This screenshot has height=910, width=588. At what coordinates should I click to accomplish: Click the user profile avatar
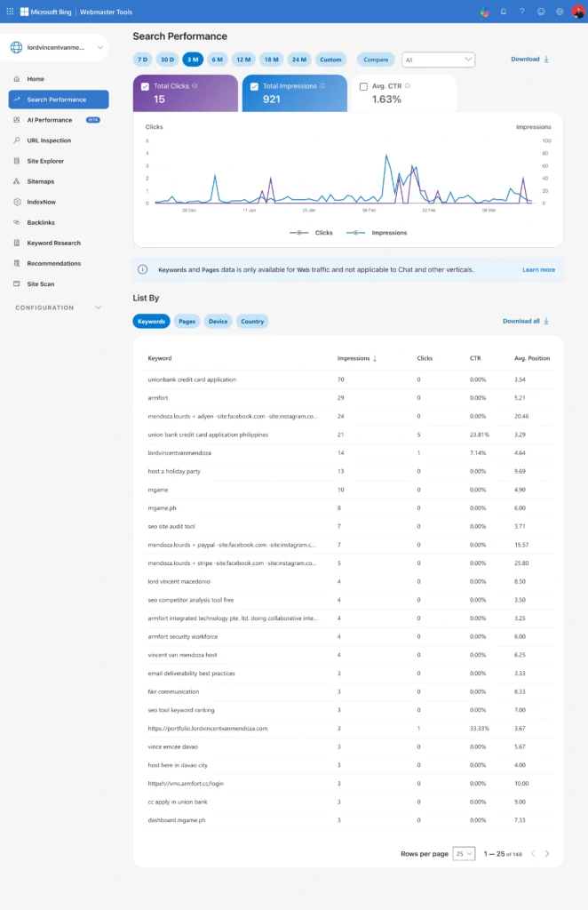tap(577, 12)
